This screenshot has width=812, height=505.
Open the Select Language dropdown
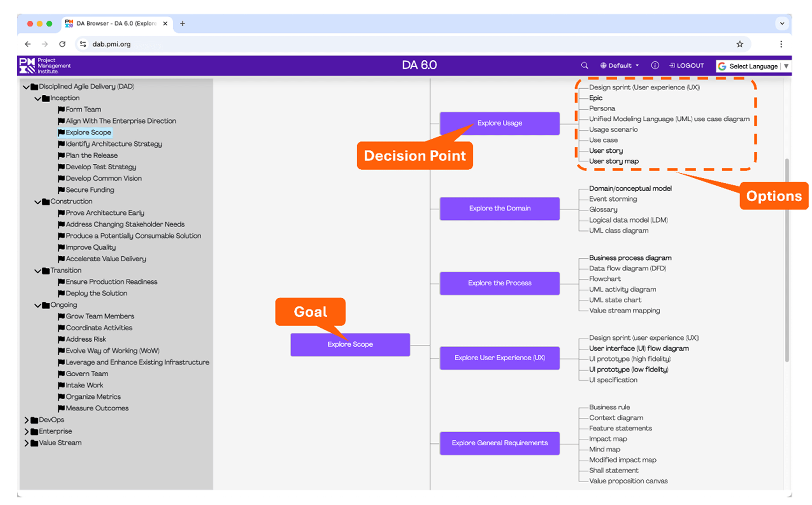click(753, 66)
